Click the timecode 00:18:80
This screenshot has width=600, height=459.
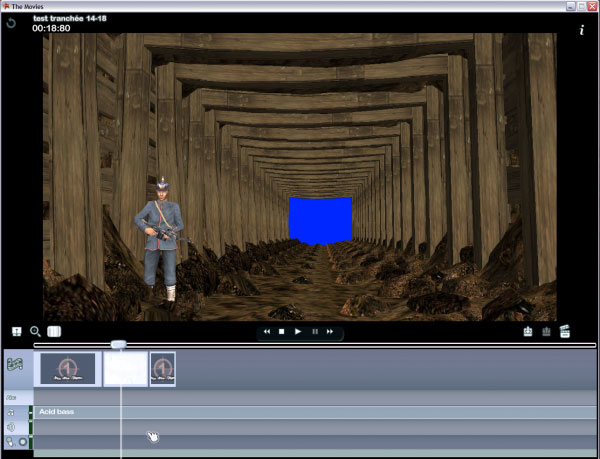(51, 28)
